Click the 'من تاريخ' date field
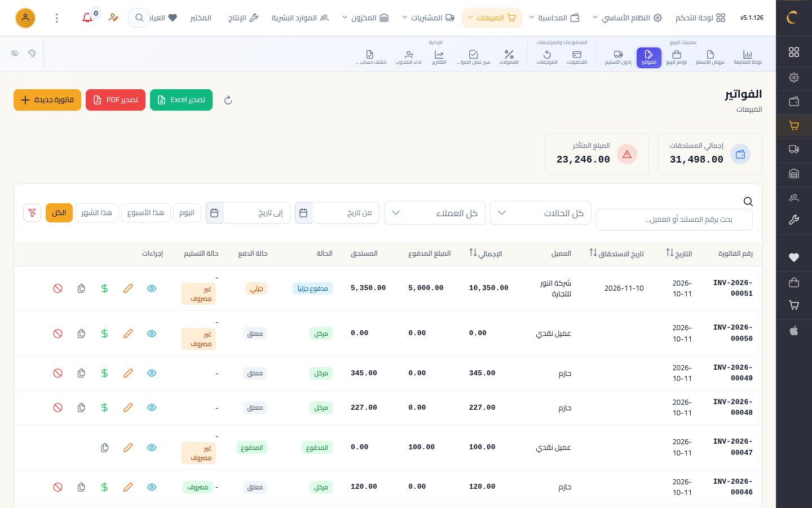This screenshot has width=812, height=508. (x=346, y=213)
